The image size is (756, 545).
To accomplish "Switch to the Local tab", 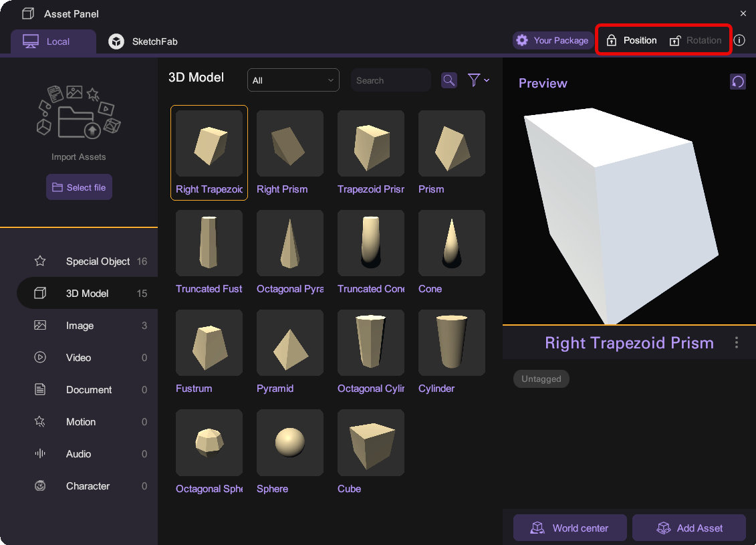I will coord(53,41).
